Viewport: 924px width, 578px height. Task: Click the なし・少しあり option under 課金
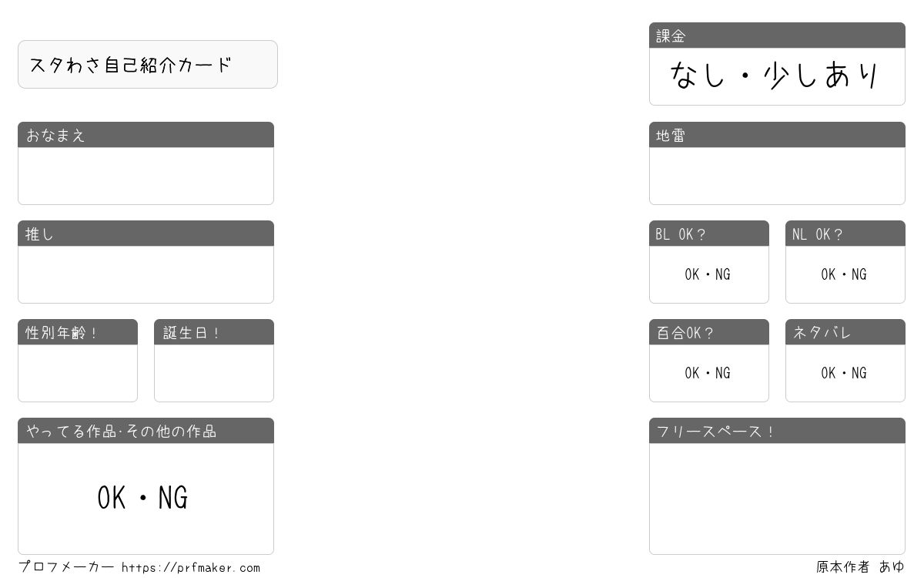tap(775, 76)
